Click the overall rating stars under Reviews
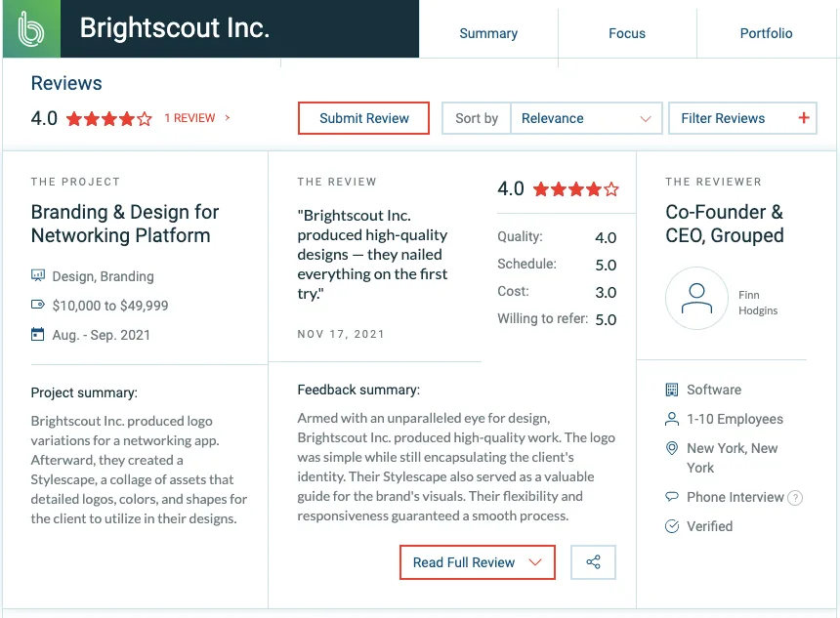Image resolution: width=840 pixels, height=618 pixels. tap(109, 118)
